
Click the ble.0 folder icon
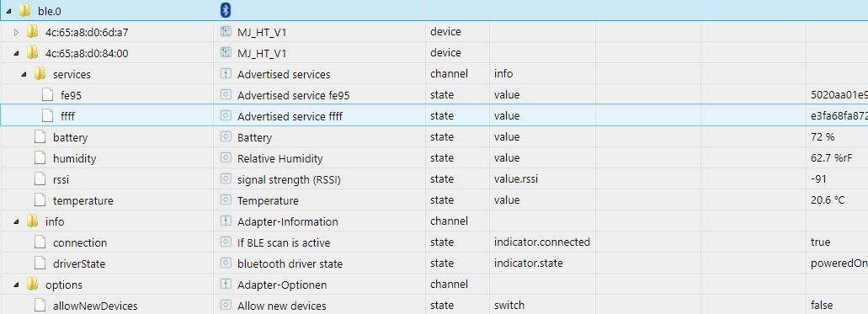coord(24,10)
